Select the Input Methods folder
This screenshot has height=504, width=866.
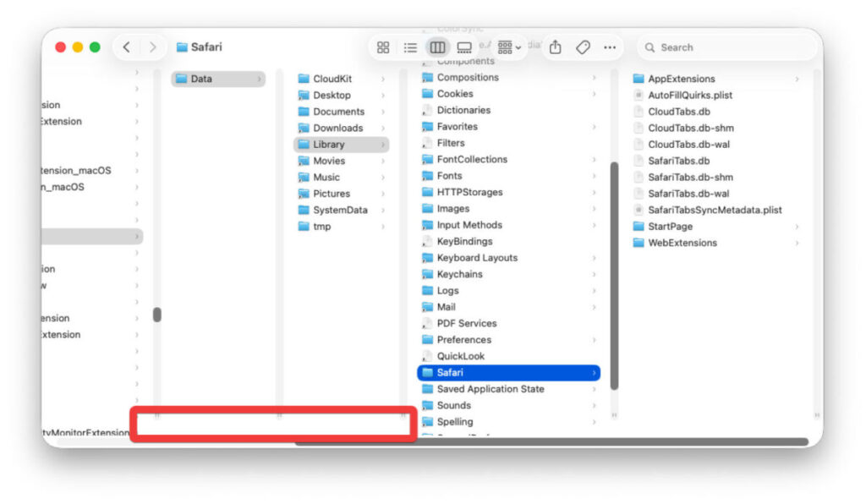coord(508,225)
